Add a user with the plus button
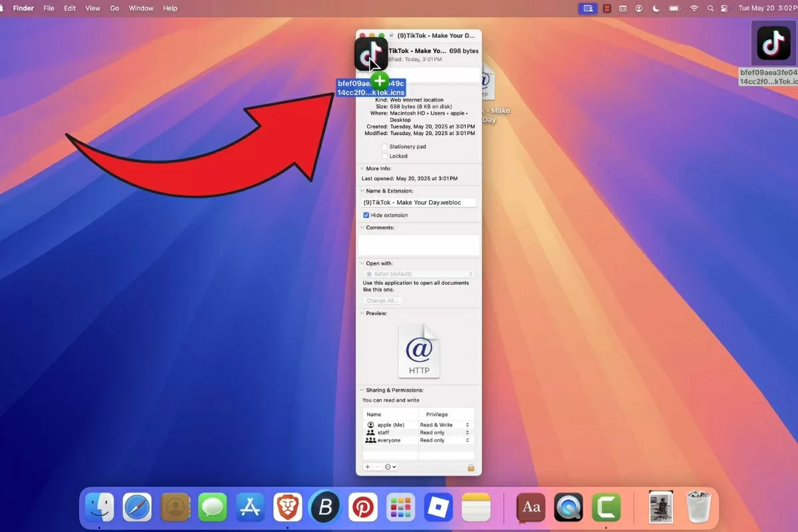 click(x=368, y=467)
